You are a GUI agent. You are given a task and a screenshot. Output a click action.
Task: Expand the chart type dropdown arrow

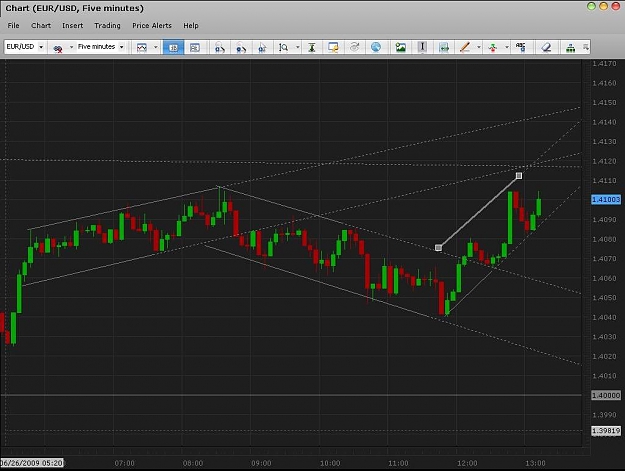click(x=155, y=47)
